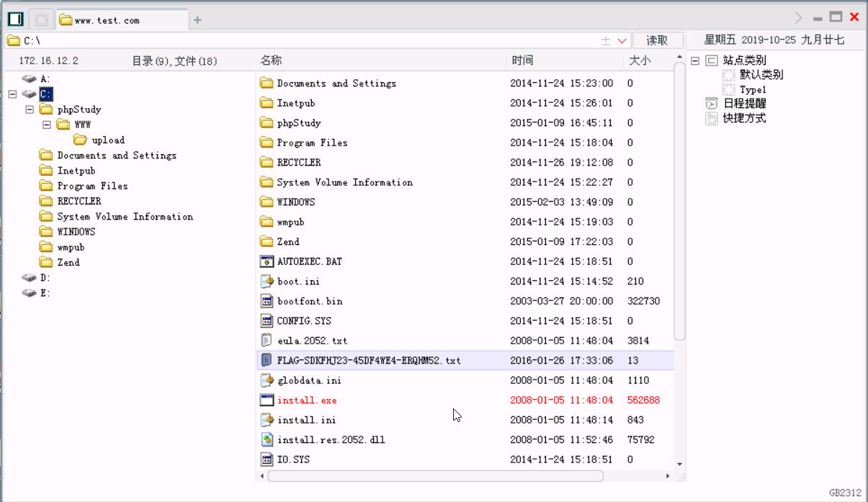Select the Type1 category checkbox

coord(729,89)
